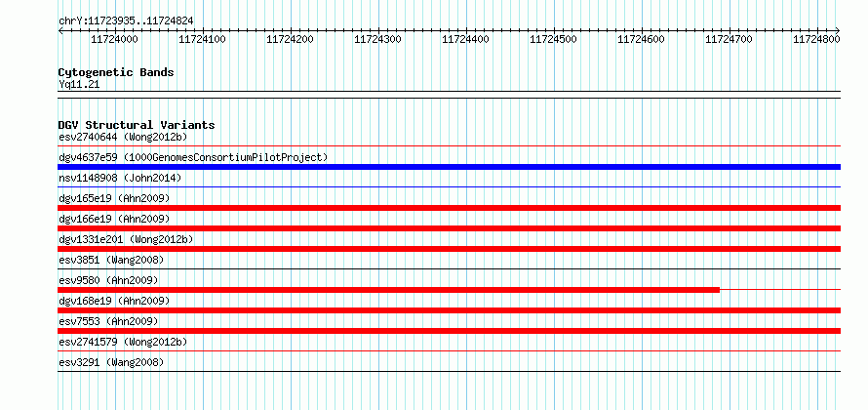This screenshot has width=868, height=410.
Task: Click the red bar of dgv166e19
Action: click(x=449, y=228)
